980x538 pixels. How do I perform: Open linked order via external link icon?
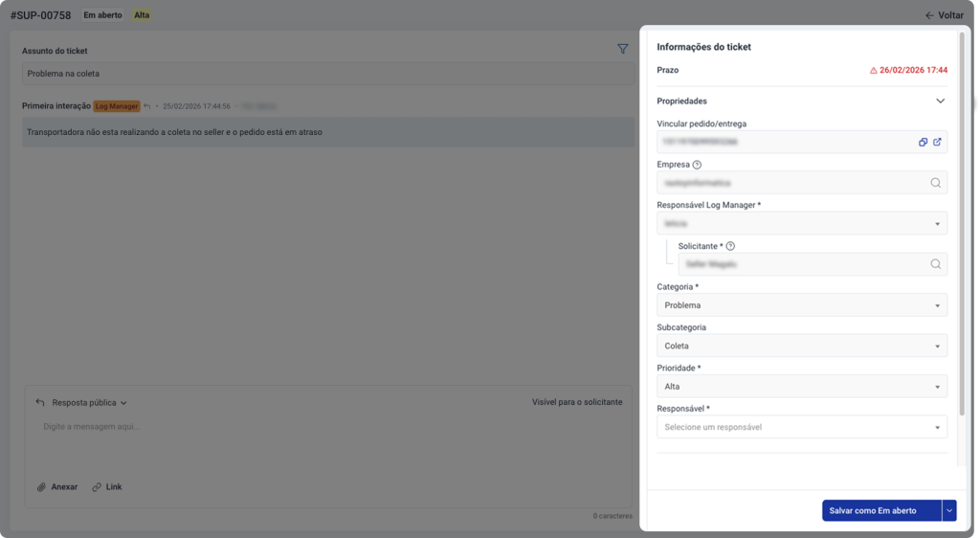938,143
